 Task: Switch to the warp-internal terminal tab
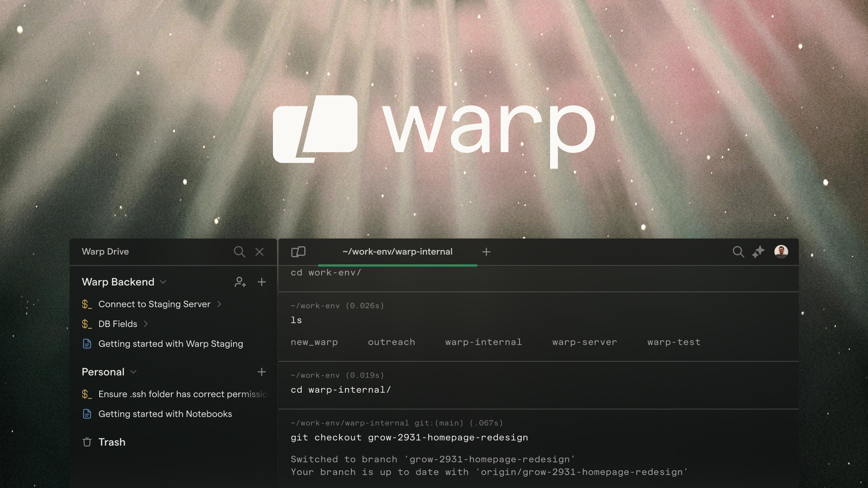[x=398, y=252]
